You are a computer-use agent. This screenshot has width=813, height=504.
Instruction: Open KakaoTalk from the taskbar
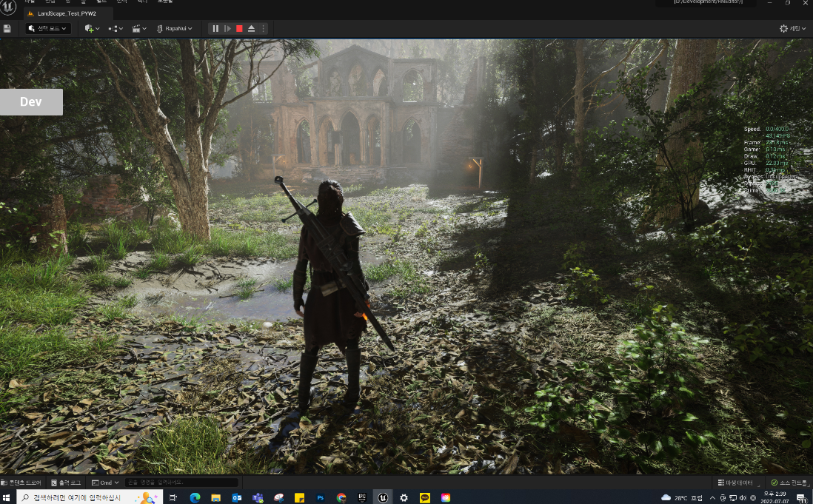[425, 497]
